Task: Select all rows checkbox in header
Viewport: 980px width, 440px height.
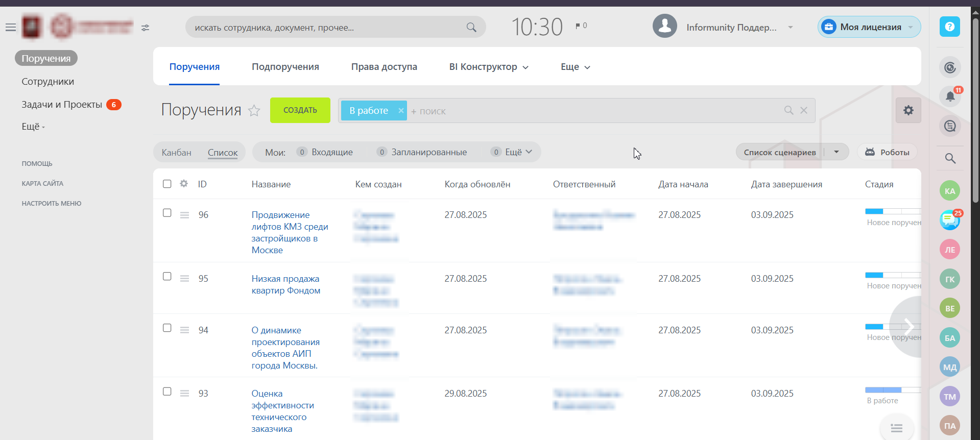Action: [x=167, y=184]
